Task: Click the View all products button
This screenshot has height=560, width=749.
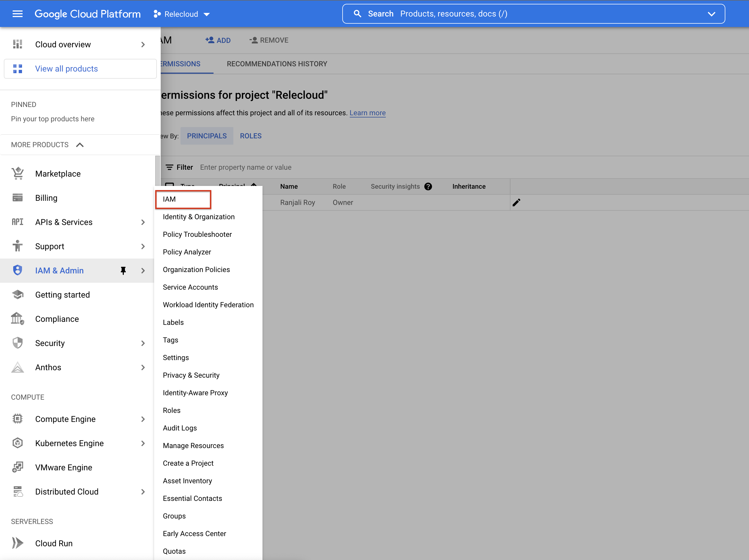Action: point(80,69)
